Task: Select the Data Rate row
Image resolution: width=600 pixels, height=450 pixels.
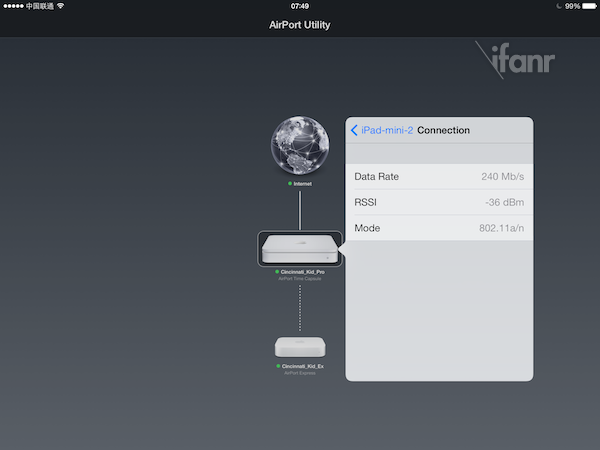Action: click(x=438, y=177)
